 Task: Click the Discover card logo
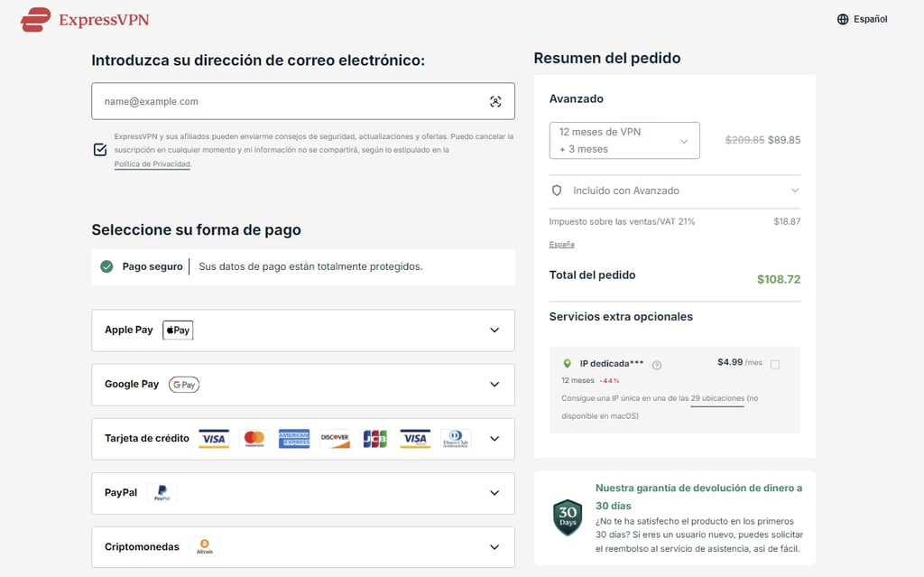click(335, 439)
